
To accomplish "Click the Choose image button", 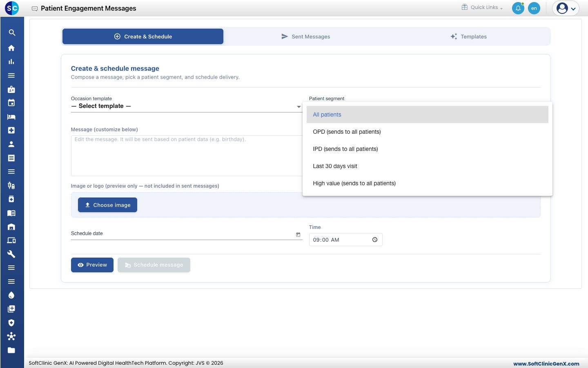I will coord(107,205).
